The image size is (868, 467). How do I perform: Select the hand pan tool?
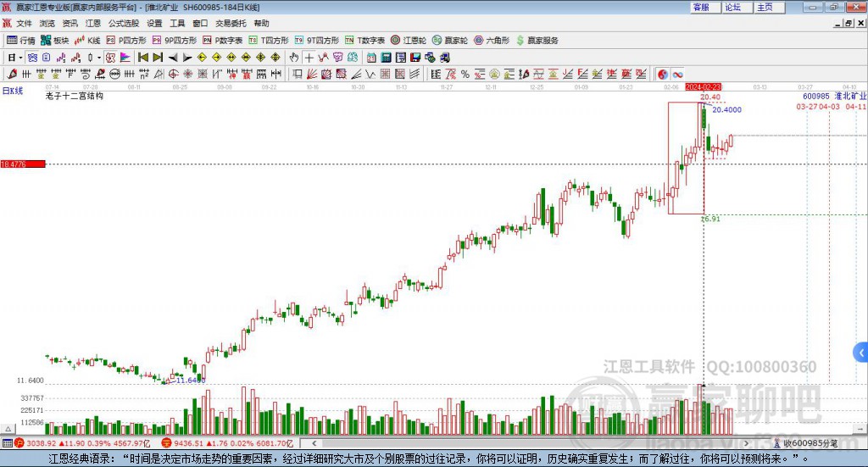click(294, 58)
